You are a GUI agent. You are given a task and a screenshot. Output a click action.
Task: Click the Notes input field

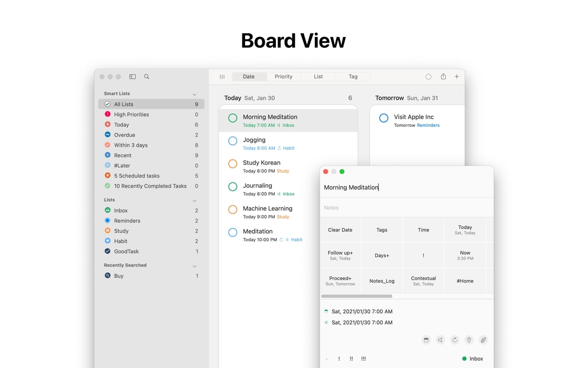[x=406, y=208]
